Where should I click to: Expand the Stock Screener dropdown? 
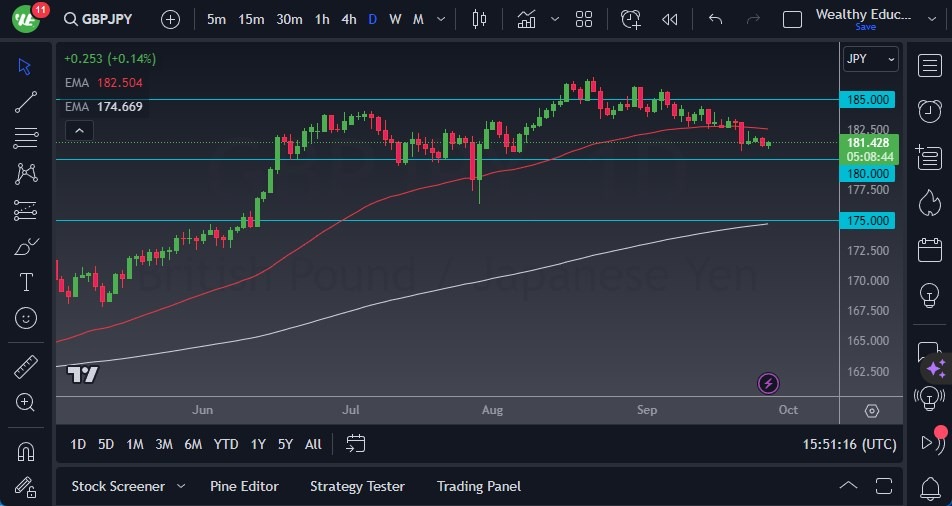point(181,486)
